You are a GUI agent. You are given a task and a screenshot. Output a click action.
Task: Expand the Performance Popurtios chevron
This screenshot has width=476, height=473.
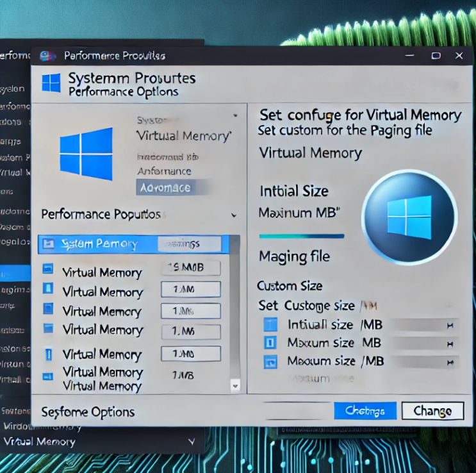tap(234, 215)
